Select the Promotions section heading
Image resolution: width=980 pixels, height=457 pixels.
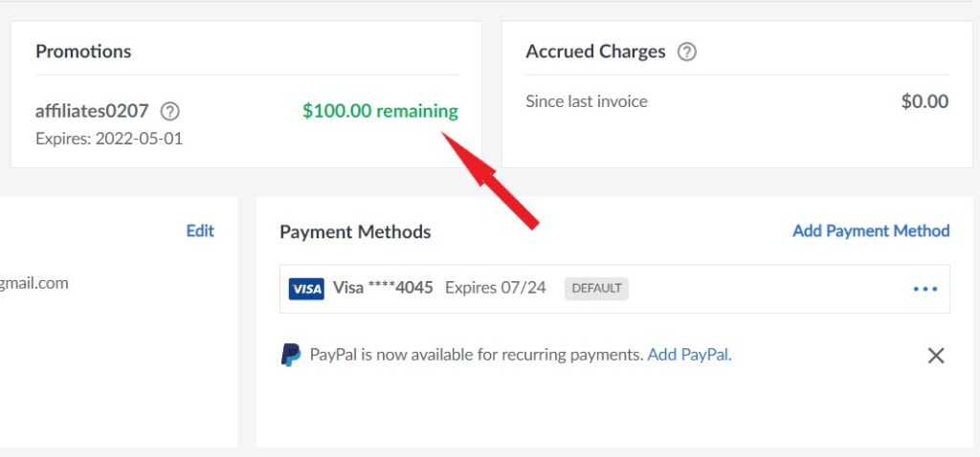click(x=83, y=52)
